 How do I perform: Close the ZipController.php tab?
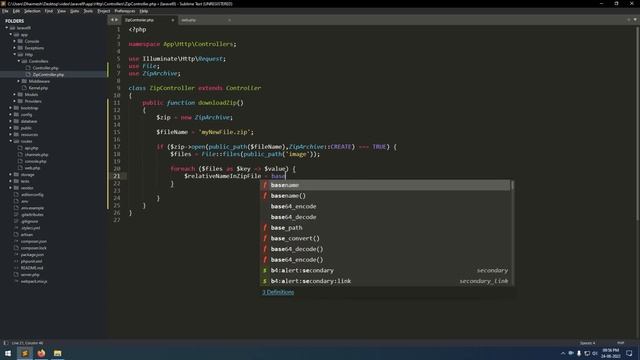(x=172, y=20)
